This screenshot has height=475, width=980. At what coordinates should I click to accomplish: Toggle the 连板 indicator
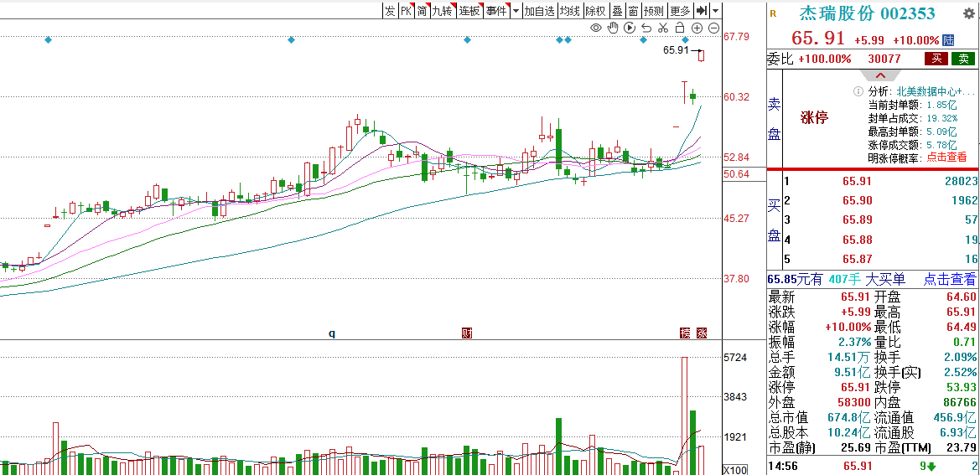[470, 11]
